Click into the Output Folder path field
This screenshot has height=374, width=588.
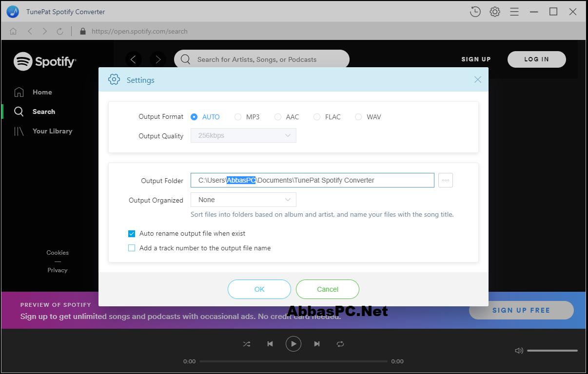[x=312, y=180]
